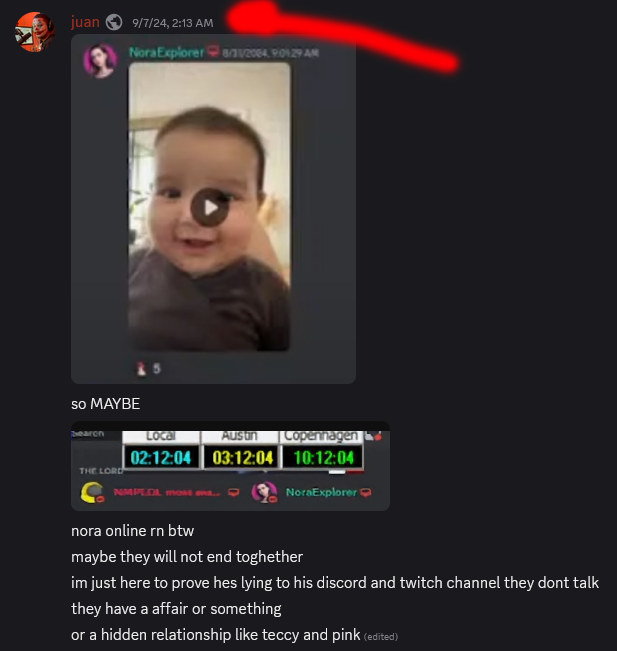Click the Copenhagen clock 10:12:04
The image size is (617, 651).
323,457
